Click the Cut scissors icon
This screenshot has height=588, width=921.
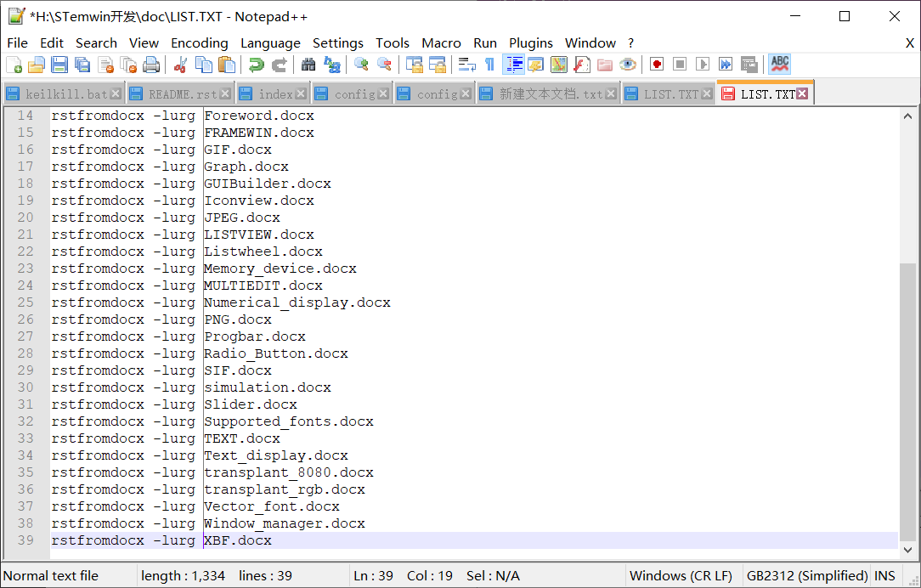[180, 65]
